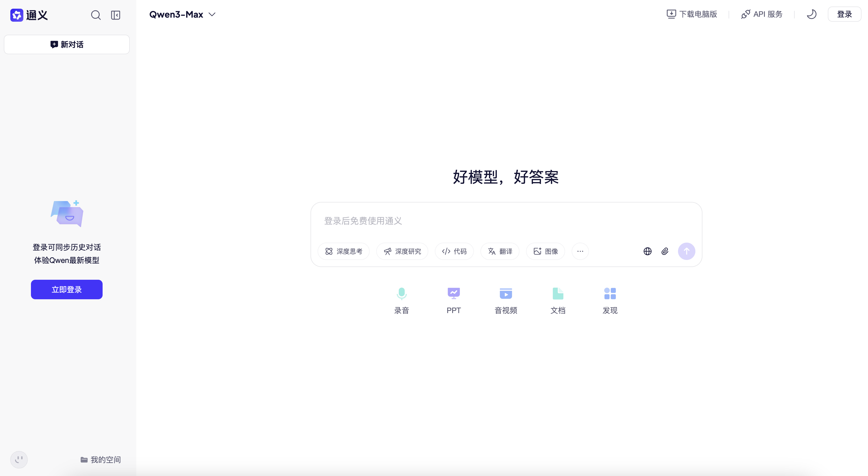Enable 翻译 translation mode

click(500, 251)
